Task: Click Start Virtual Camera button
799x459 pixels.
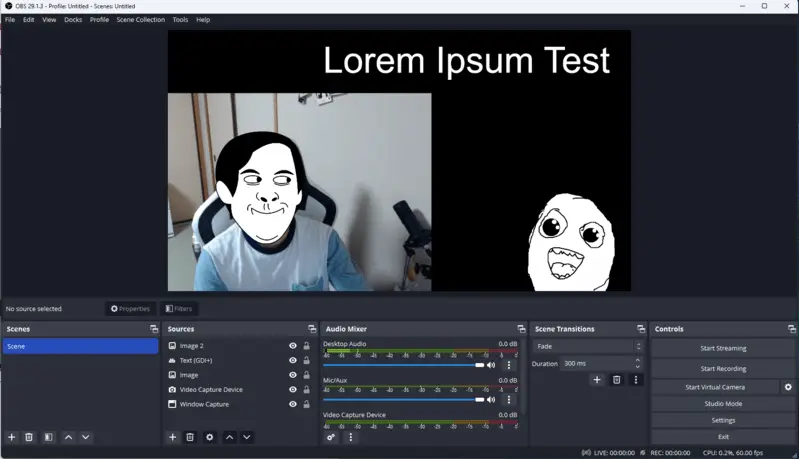Action: pyautogui.click(x=715, y=387)
